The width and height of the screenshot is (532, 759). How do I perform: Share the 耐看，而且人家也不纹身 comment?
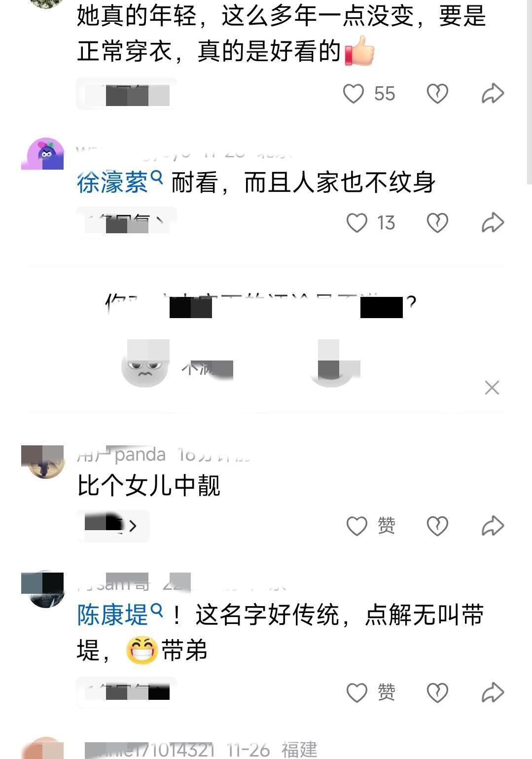[493, 223]
